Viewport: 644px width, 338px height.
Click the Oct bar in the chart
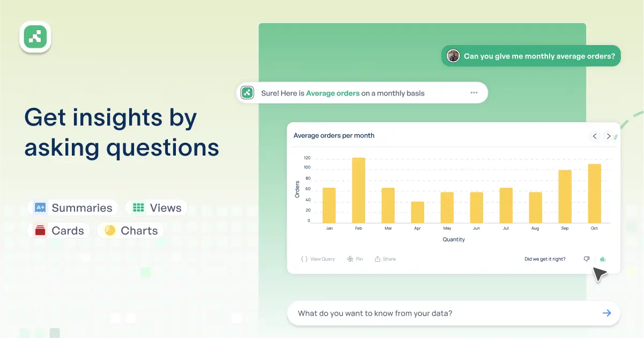[594, 194]
